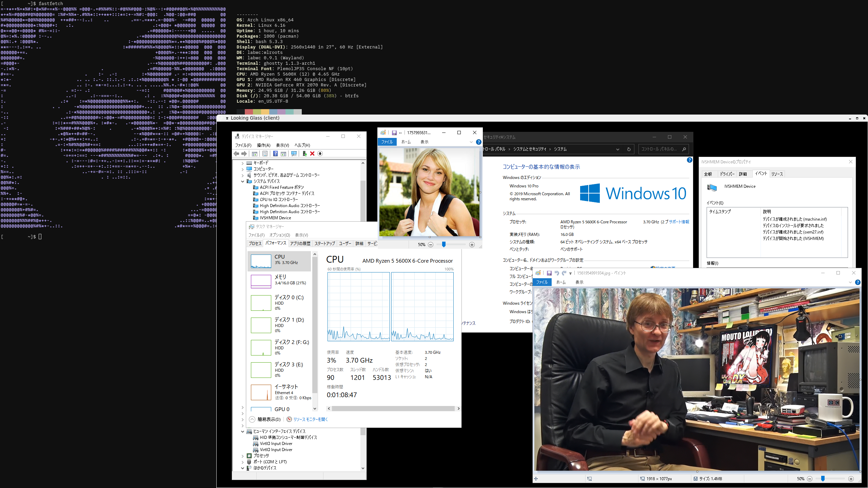Open ファイル tab in small Paint window
Screen dimensions: 868x488
click(387, 142)
